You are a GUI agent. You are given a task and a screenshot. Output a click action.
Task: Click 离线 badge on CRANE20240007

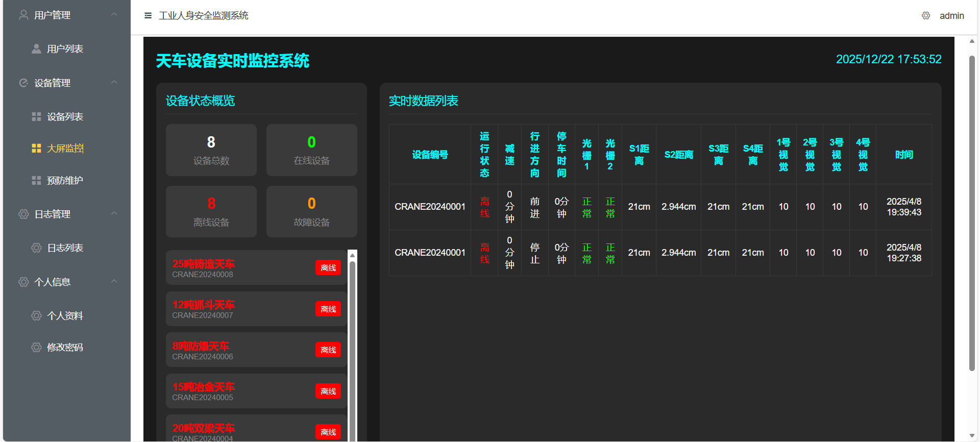point(328,309)
